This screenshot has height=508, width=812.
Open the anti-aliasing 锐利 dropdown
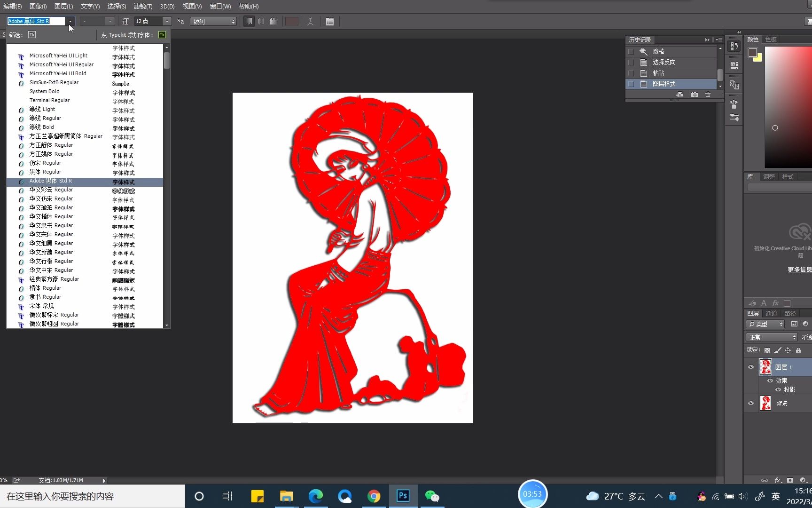point(213,22)
